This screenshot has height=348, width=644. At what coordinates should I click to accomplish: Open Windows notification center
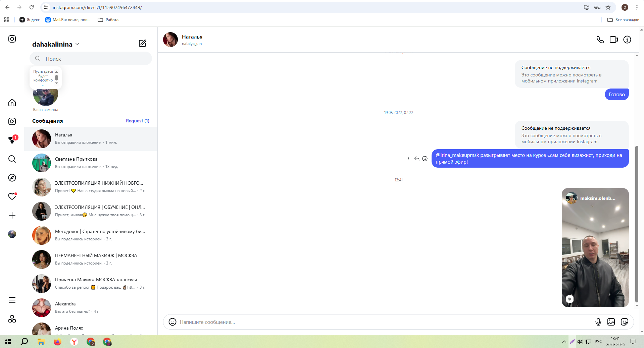pyautogui.click(x=633, y=342)
